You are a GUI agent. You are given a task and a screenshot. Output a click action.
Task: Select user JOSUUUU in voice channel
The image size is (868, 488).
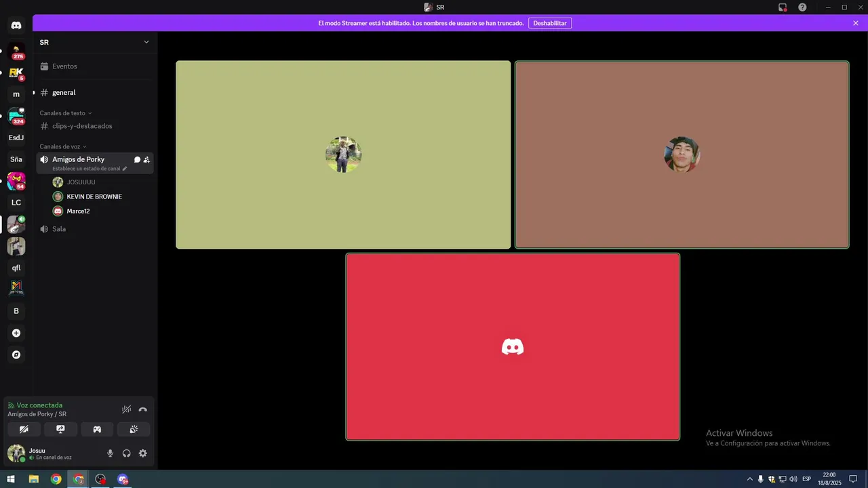pyautogui.click(x=102, y=182)
